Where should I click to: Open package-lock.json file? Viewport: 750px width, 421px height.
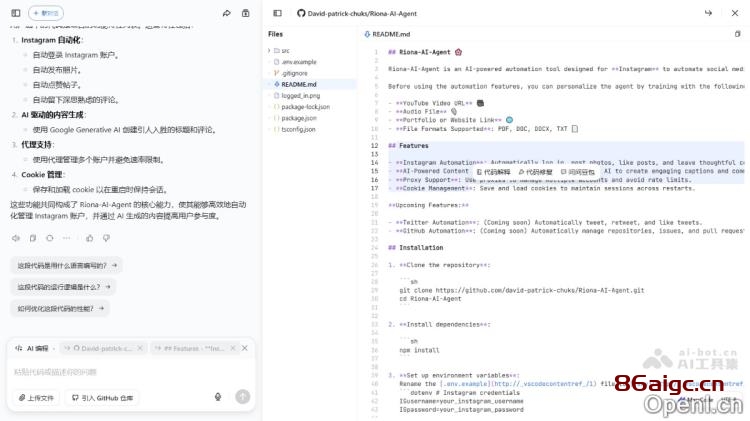point(305,107)
